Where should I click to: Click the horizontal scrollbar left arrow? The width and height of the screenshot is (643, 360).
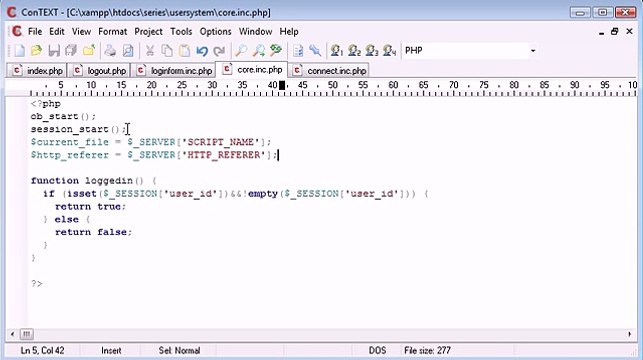pos(12,334)
